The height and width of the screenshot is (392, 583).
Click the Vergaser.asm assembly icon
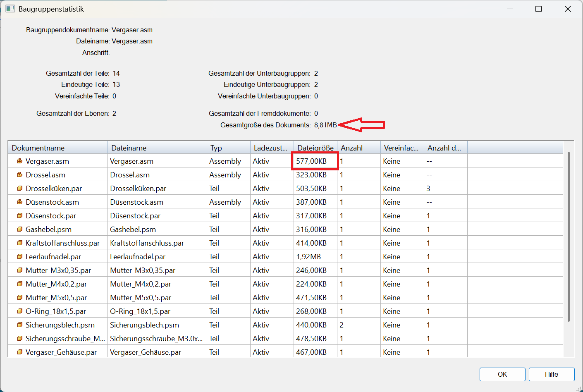[19, 161]
